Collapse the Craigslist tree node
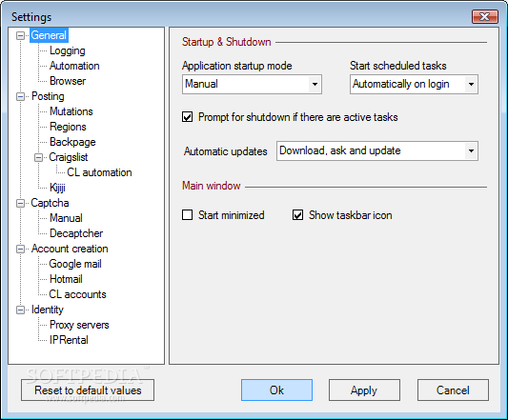Viewport: 508px width, 420px height. (38, 157)
